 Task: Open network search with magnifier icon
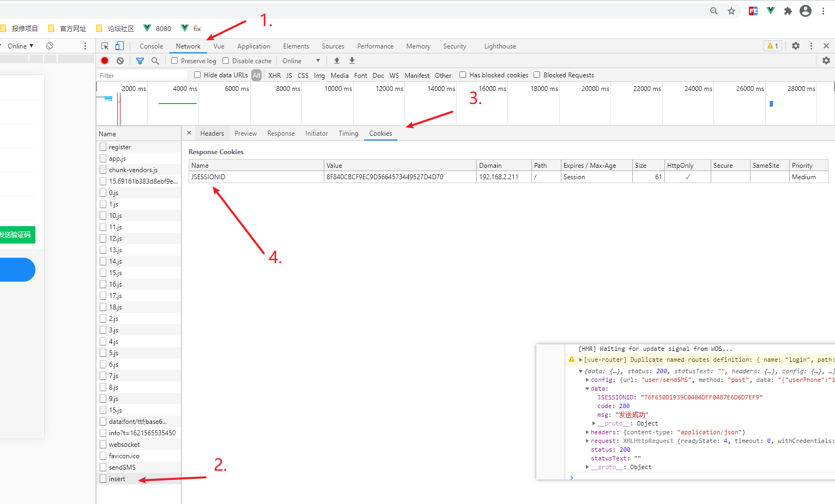pyautogui.click(x=155, y=60)
